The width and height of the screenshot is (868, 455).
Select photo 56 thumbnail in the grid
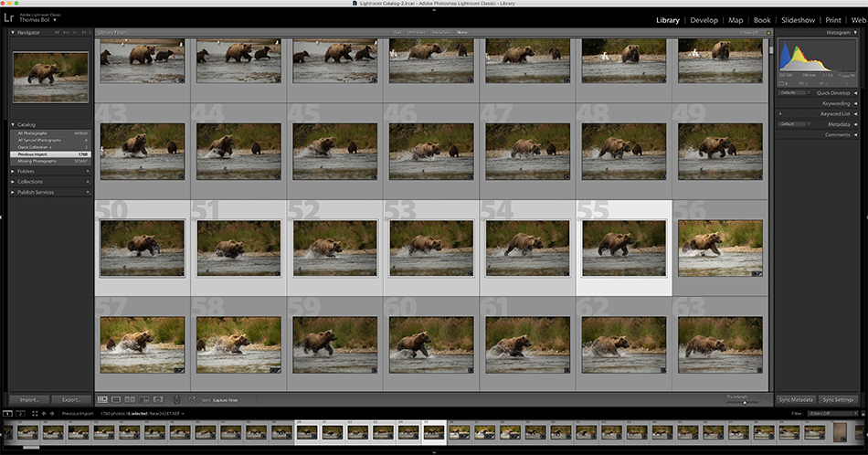click(x=720, y=248)
